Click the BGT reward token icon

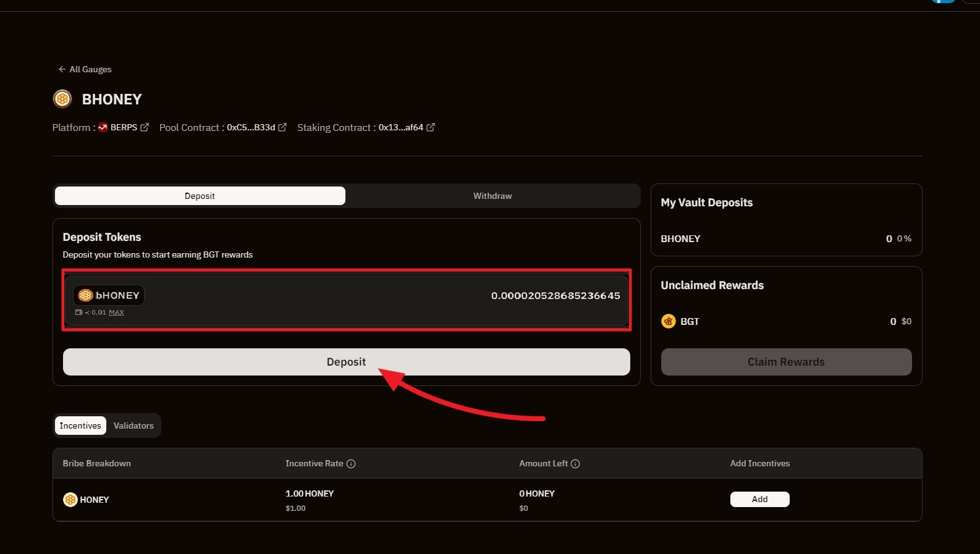(x=669, y=321)
